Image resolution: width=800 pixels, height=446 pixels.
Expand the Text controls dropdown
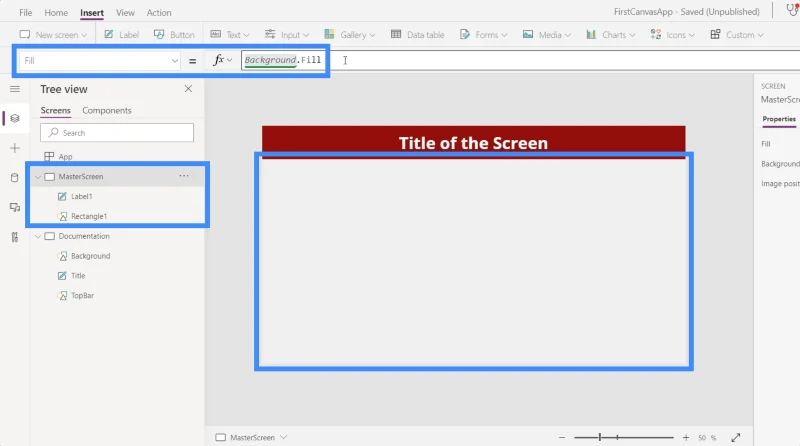point(230,35)
